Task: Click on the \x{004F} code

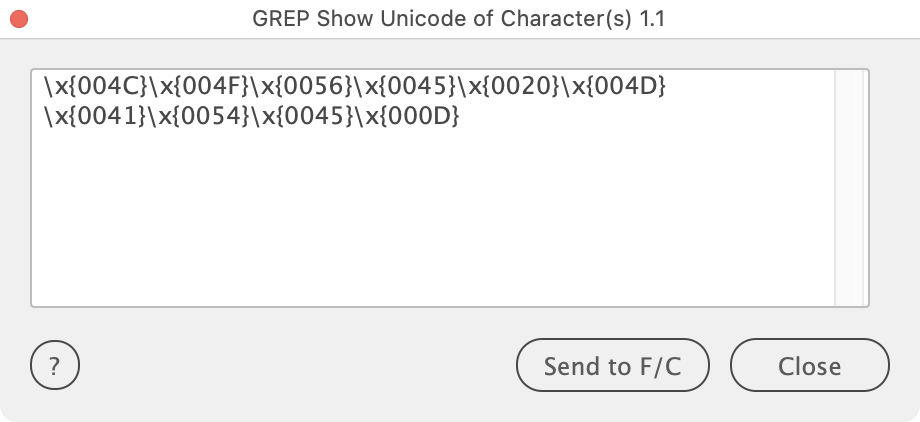Action: [x=199, y=87]
